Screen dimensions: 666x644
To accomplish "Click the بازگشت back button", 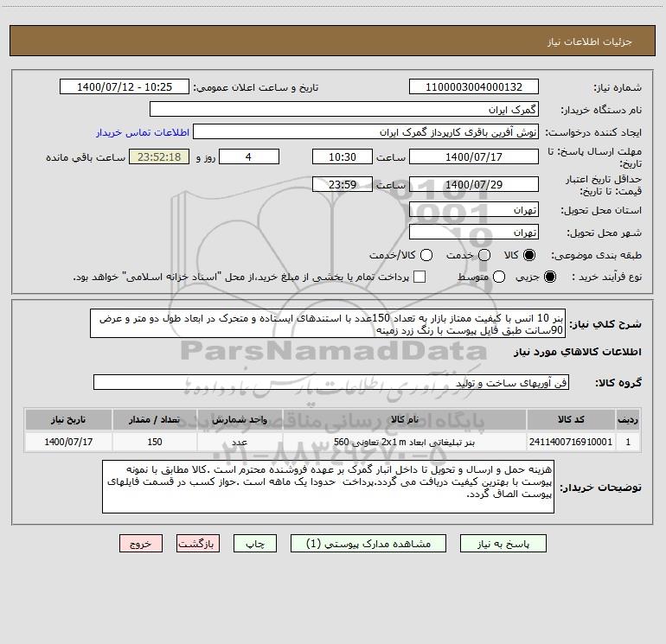I will (198, 544).
